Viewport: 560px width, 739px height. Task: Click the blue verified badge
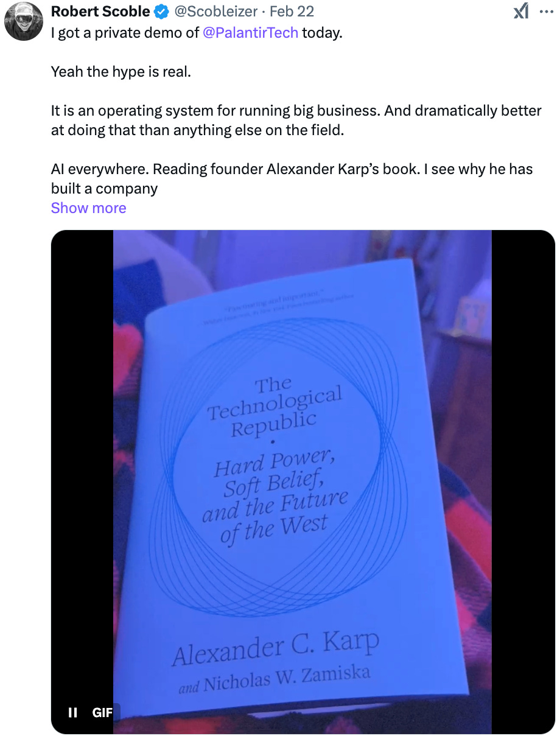[162, 11]
